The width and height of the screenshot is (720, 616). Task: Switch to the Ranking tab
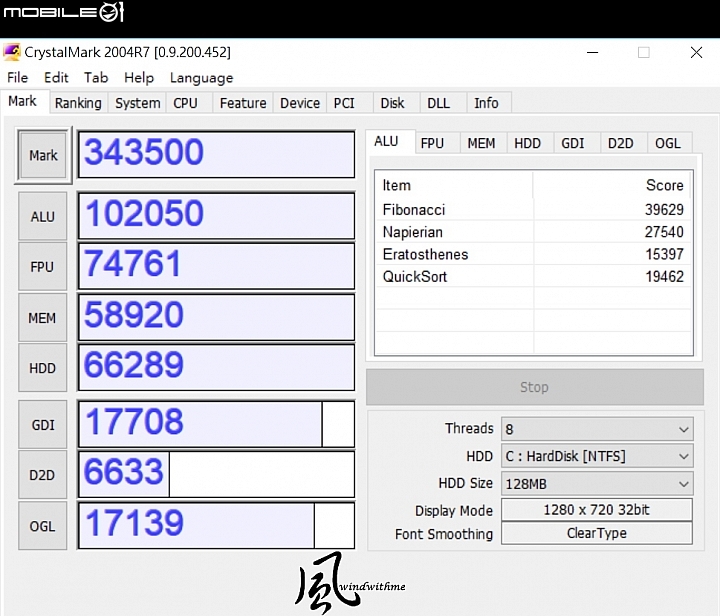pos(78,103)
